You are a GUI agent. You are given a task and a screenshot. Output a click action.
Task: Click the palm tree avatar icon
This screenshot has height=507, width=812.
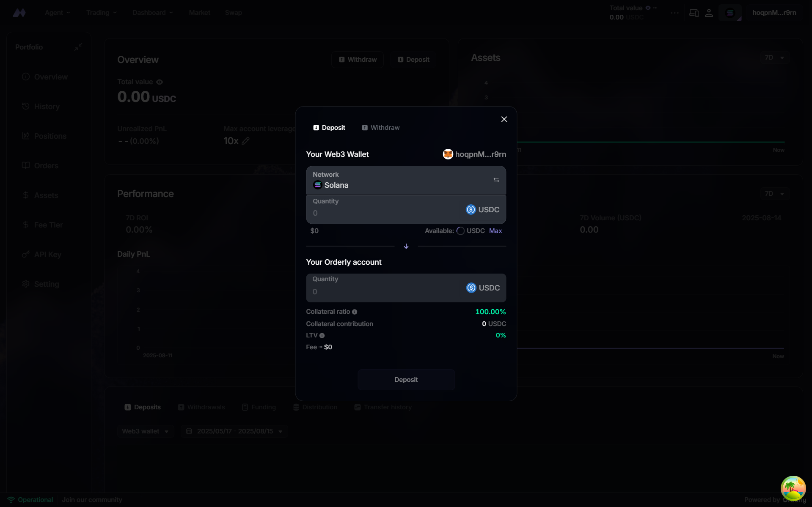(793, 488)
